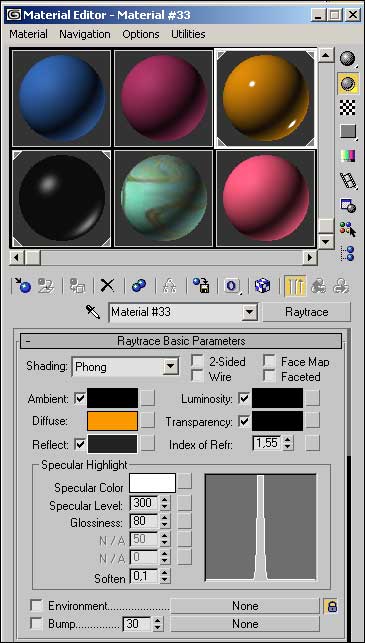Click the Show Map in Viewport cube icon
Image resolution: width=365 pixels, height=643 pixels.
pyautogui.click(x=262, y=286)
